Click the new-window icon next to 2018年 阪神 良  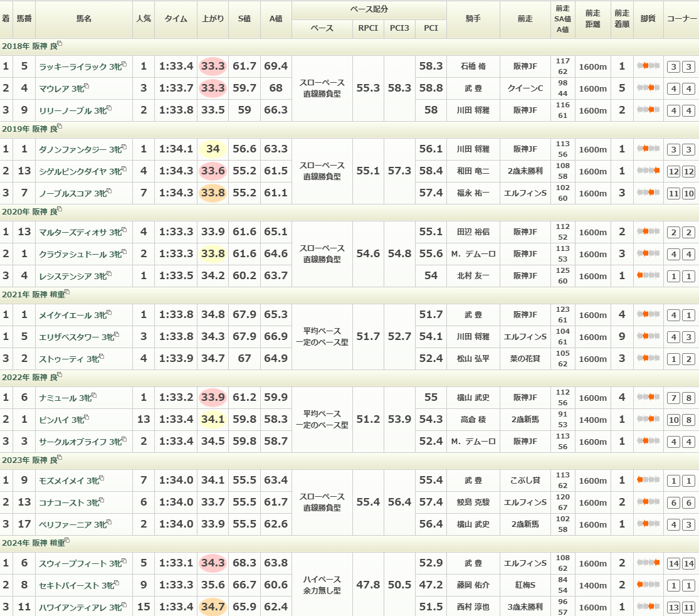(x=60, y=45)
